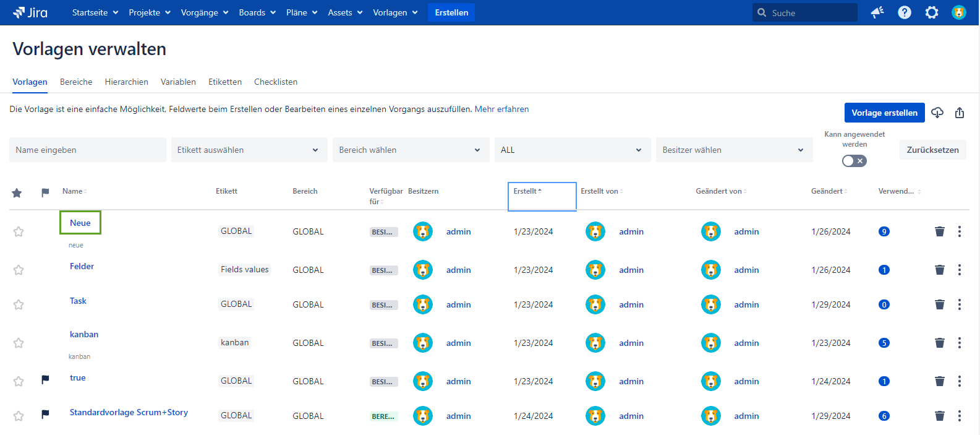Open the three-dot menu for kanban row

pyautogui.click(x=960, y=343)
